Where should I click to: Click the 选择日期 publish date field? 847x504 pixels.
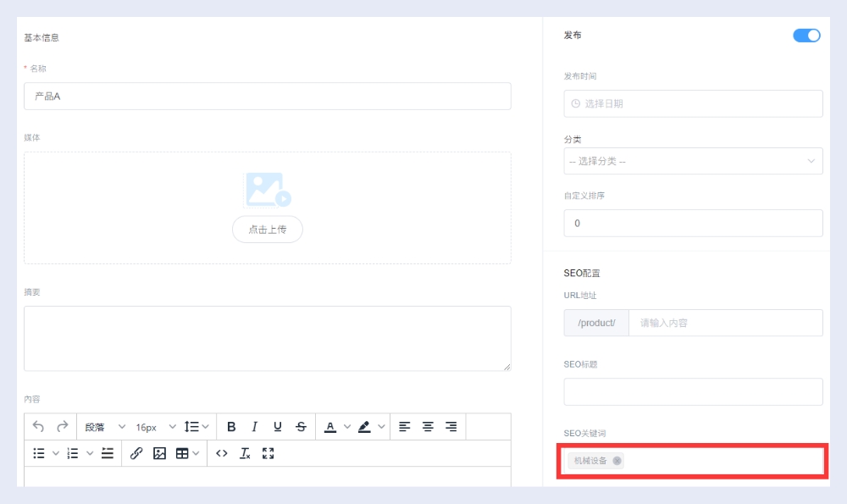pyautogui.click(x=693, y=103)
